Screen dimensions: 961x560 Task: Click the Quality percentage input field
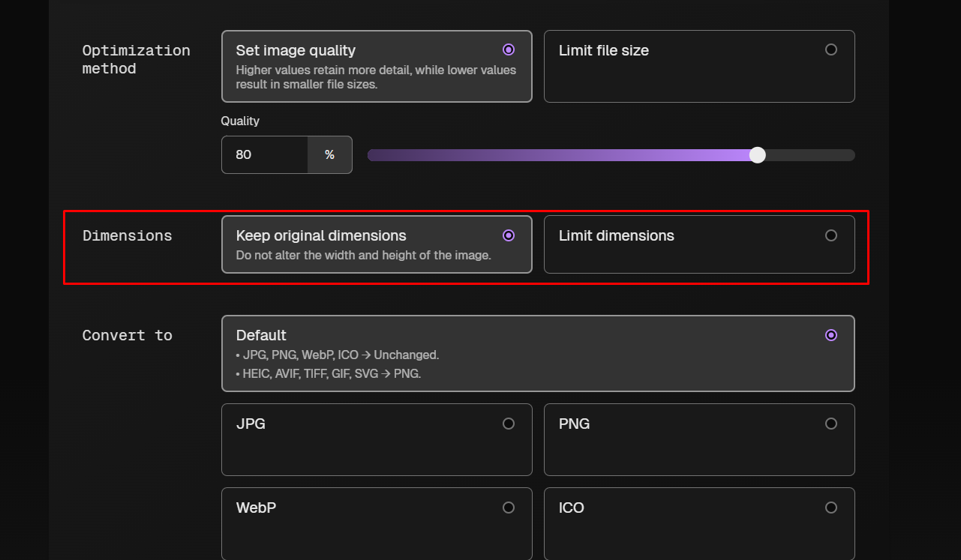point(264,154)
